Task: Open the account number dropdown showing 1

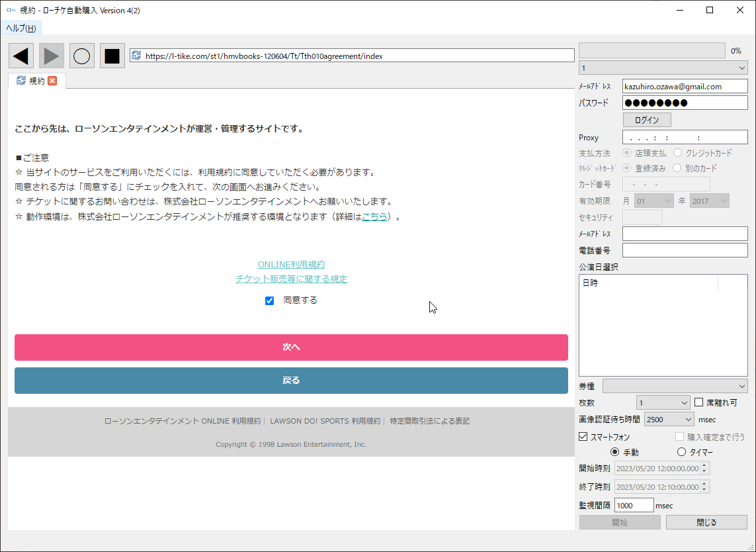Action: click(x=663, y=68)
